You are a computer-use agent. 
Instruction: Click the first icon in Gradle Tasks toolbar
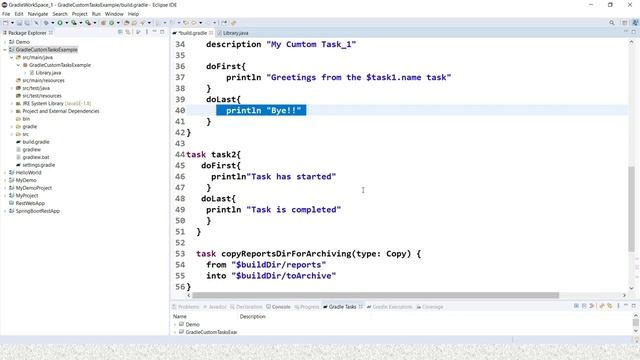pos(576,306)
